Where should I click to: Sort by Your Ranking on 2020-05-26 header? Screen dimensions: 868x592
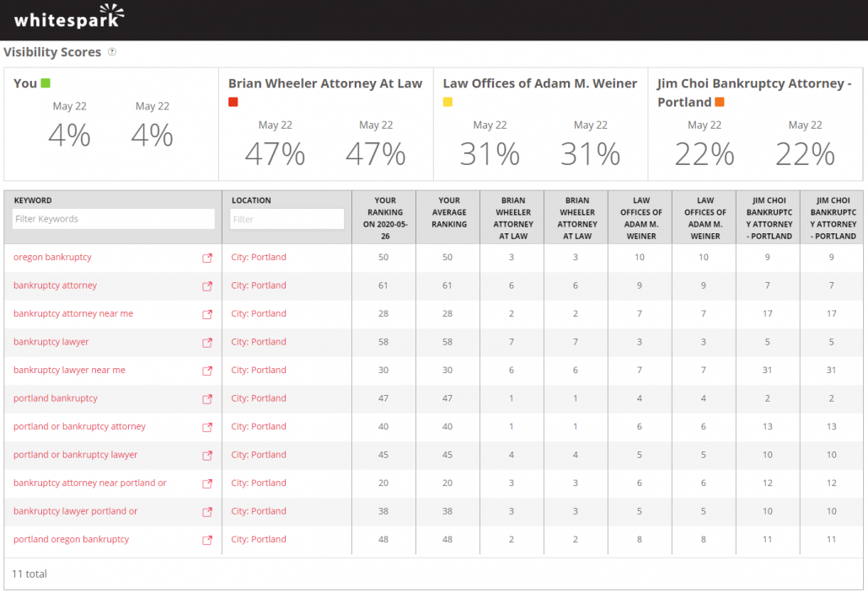coord(385,218)
